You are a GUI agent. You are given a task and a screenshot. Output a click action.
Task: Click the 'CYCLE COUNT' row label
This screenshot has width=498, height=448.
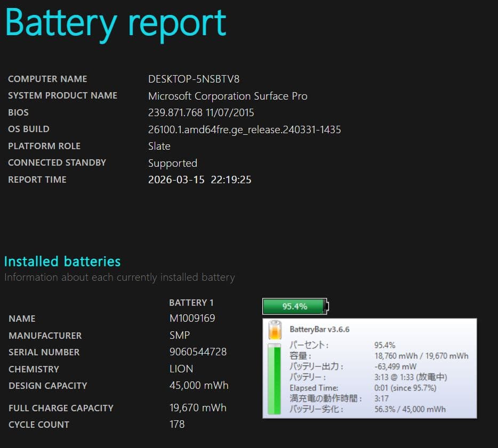[39, 425]
